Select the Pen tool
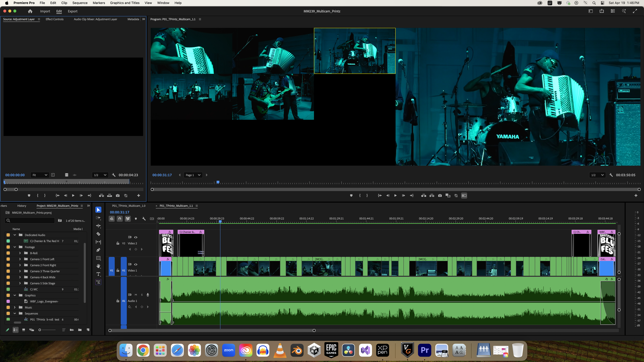Screen dimensions: 644x362 coord(98,250)
